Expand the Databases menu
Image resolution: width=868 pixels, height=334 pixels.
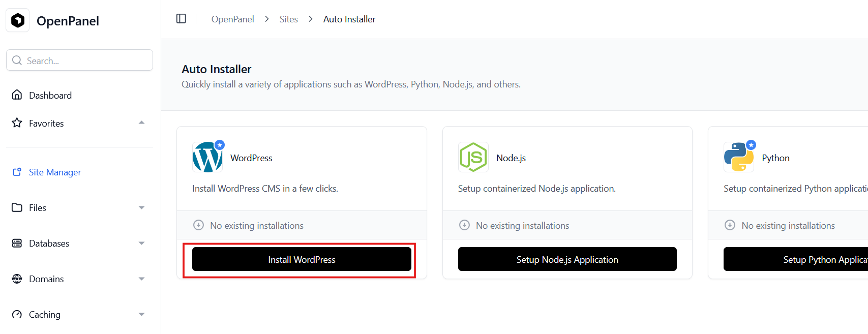(141, 243)
